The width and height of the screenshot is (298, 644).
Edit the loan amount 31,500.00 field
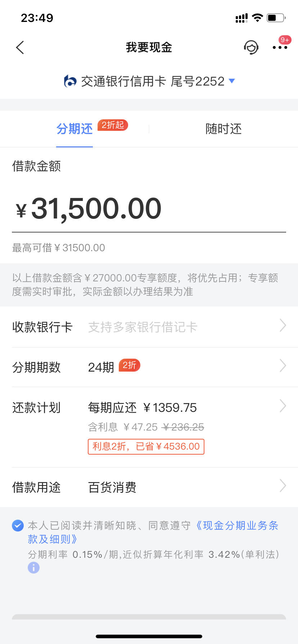[x=149, y=209]
